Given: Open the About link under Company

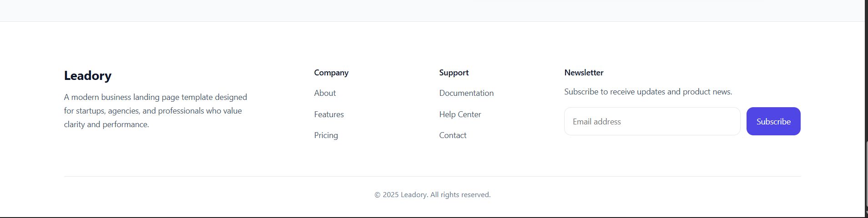Looking at the screenshot, I should pos(325,93).
